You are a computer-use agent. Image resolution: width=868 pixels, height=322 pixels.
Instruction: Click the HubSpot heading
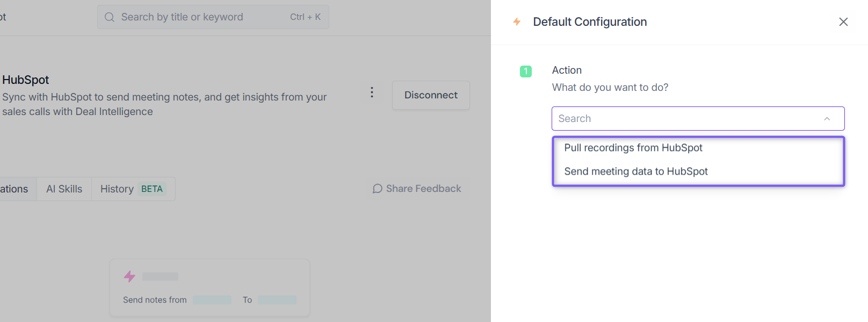(25, 80)
